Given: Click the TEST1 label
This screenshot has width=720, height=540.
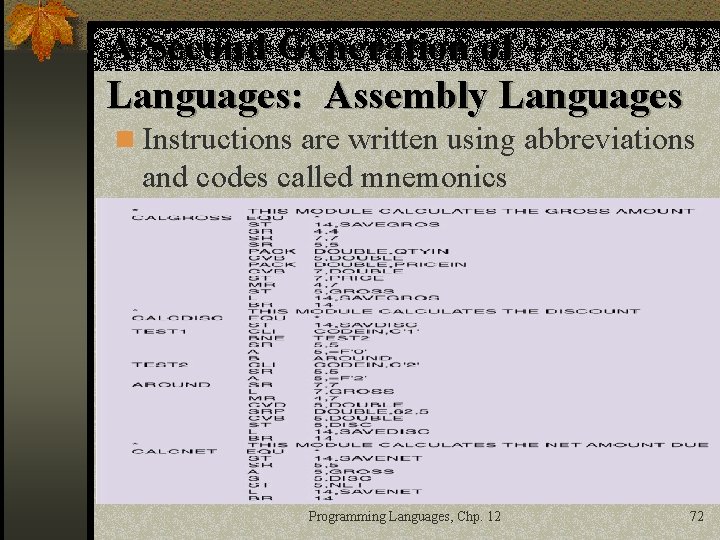Looking at the screenshot, I should coord(159,331).
